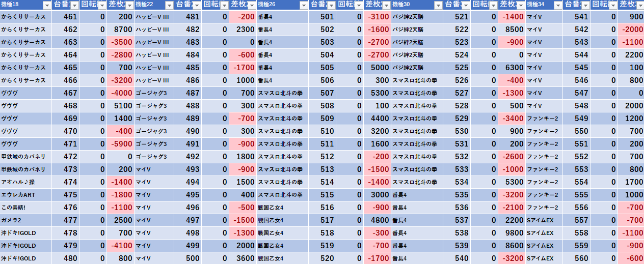Select the ゴージャグ3 cell in row 492

[x=153, y=157]
